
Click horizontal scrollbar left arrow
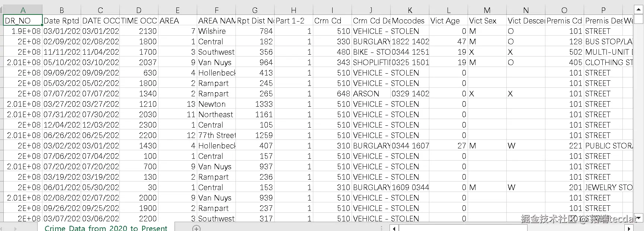coord(394,228)
